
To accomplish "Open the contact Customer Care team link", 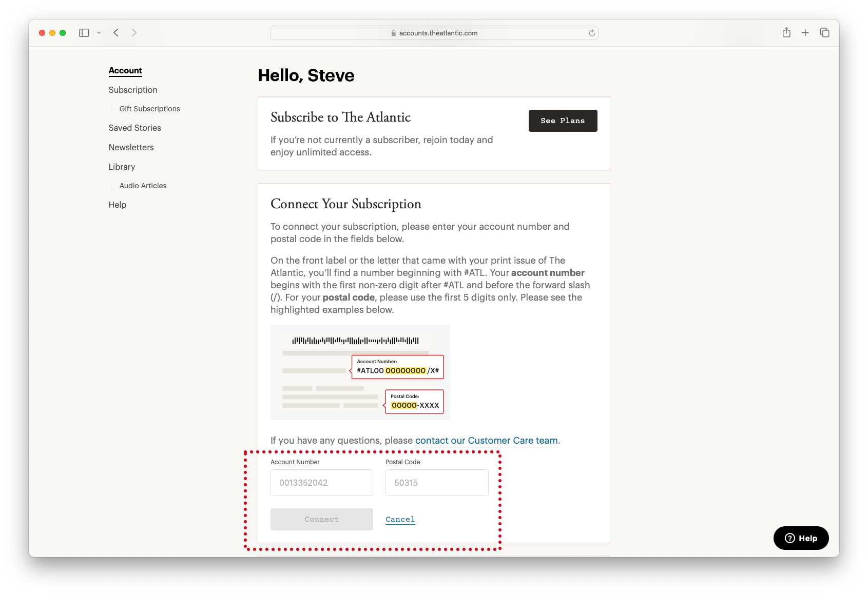I will click(486, 441).
